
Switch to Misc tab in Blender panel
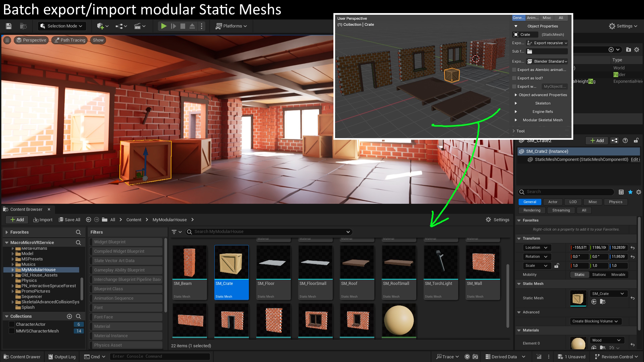pyautogui.click(x=547, y=18)
